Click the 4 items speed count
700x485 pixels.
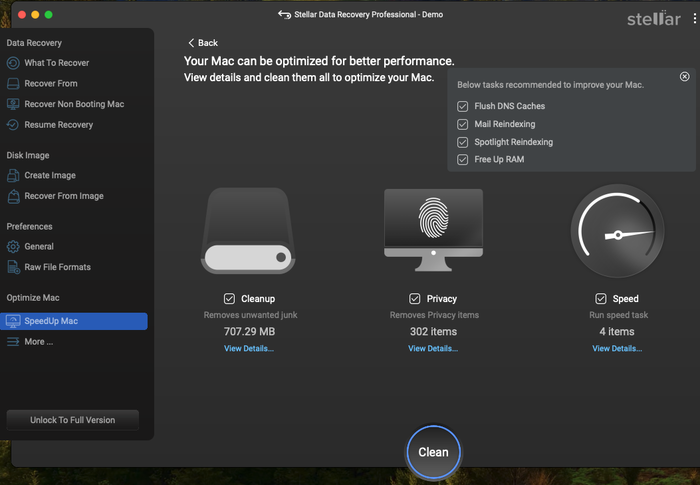[x=617, y=331]
